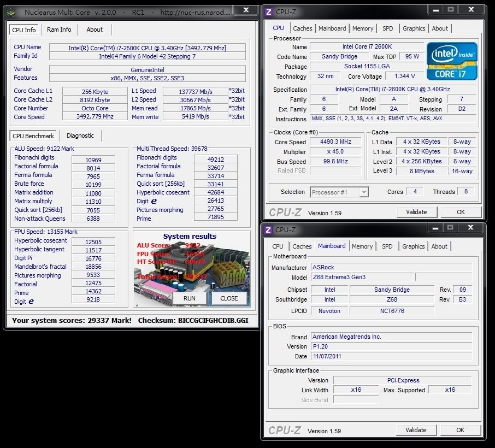
Task: Click the Core Cache L2 8192 Kbyte value
Action: [x=95, y=100]
